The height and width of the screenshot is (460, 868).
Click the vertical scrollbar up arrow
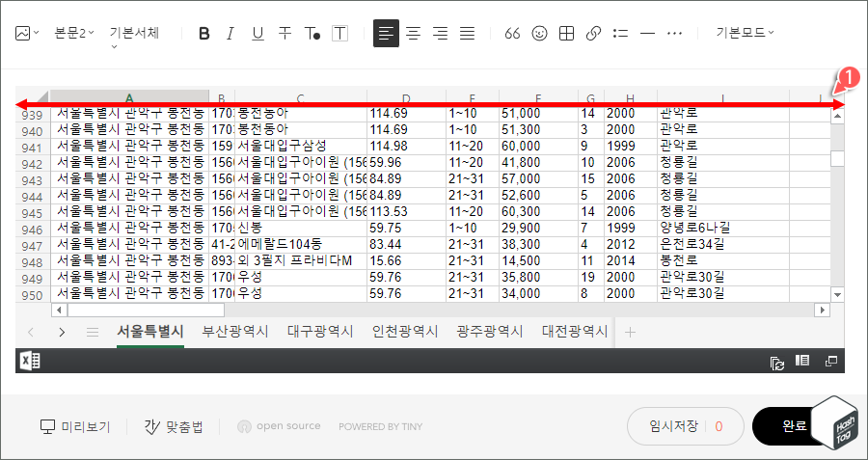click(837, 116)
